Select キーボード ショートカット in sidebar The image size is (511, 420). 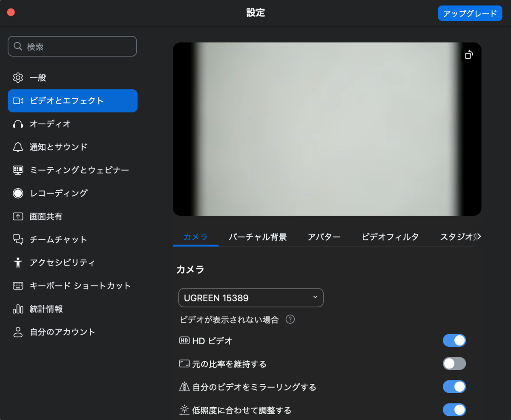tap(72, 286)
